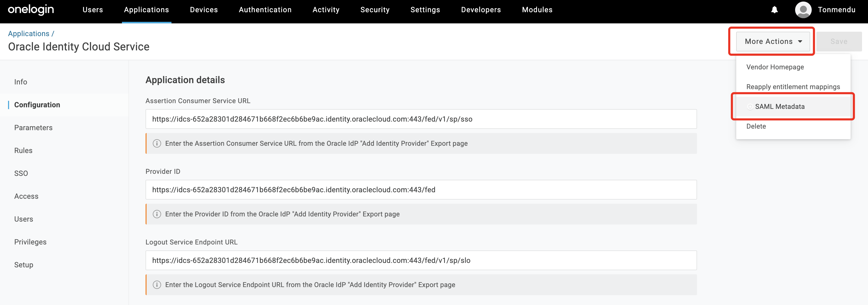The height and width of the screenshot is (305, 868).
Task: Click info icon beside Logout Service hint
Action: pos(157,285)
